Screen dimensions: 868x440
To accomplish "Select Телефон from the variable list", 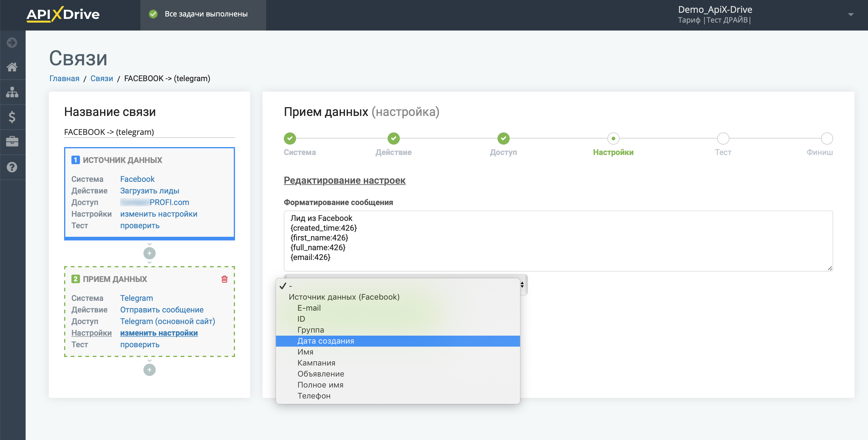I will tap(398, 396).
